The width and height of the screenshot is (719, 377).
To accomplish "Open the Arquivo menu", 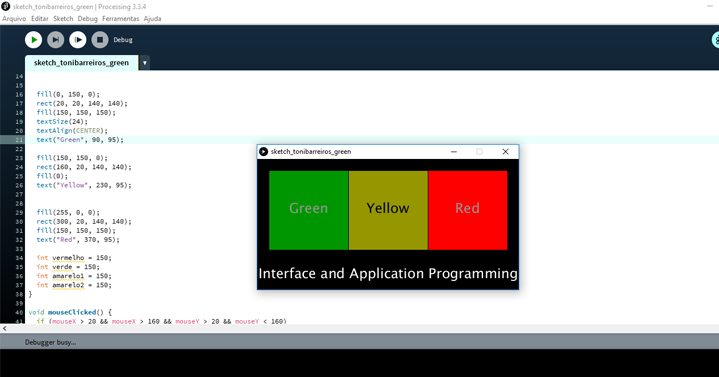I will 14,19.
